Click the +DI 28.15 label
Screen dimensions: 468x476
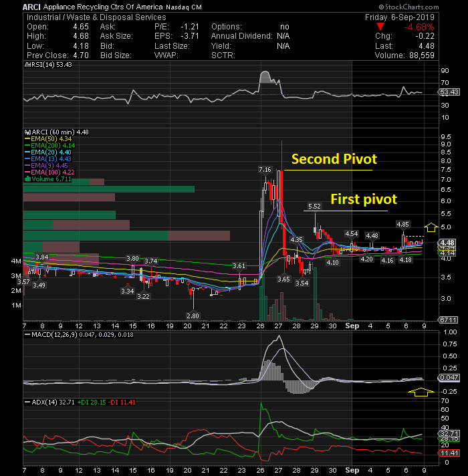click(92, 402)
